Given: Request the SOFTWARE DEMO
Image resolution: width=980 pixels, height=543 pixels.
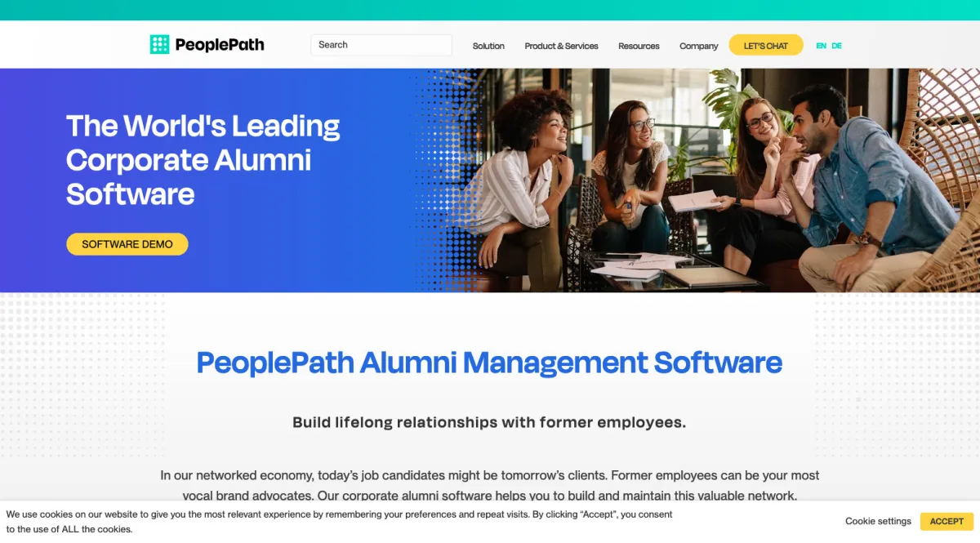Looking at the screenshot, I should click(127, 244).
